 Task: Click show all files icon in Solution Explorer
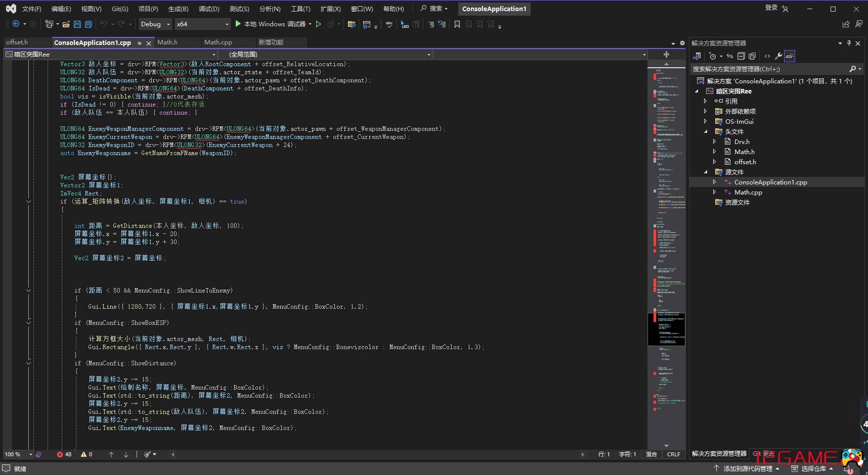point(752,56)
